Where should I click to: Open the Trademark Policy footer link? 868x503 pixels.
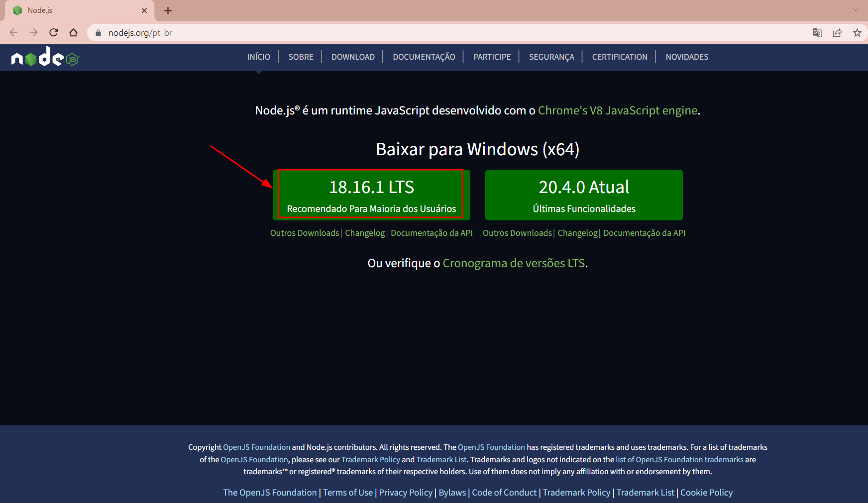pos(576,493)
